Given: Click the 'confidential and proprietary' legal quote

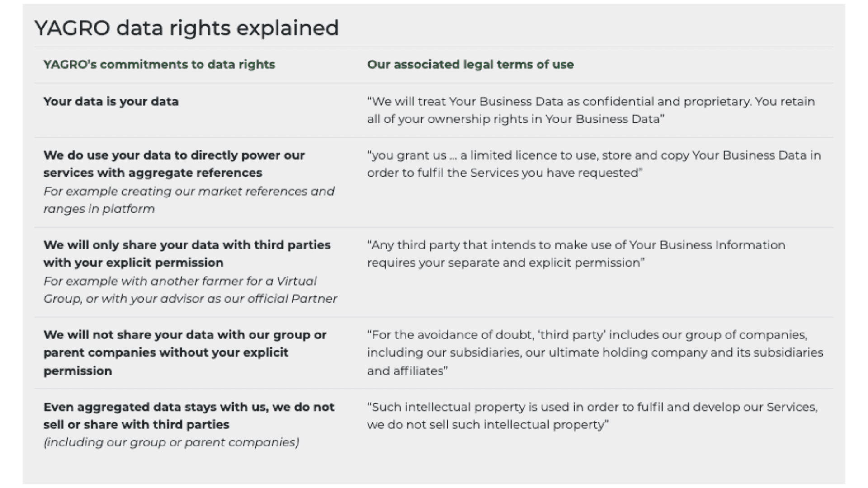Looking at the screenshot, I should (x=591, y=110).
